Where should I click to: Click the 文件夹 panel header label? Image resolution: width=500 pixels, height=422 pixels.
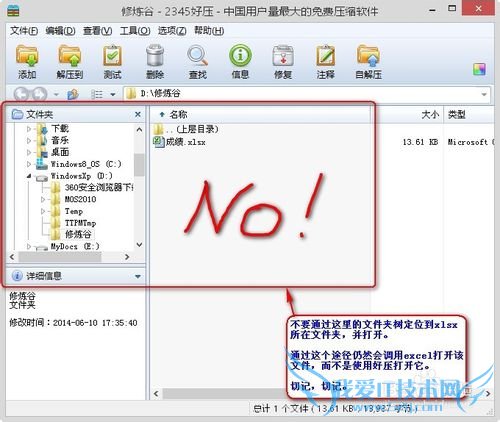click(40, 115)
